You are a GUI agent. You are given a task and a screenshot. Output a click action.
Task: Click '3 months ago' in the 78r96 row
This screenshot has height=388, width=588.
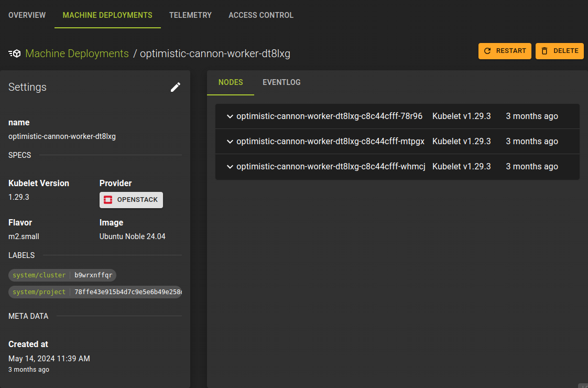pyautogui.click(x=532, y=116)
